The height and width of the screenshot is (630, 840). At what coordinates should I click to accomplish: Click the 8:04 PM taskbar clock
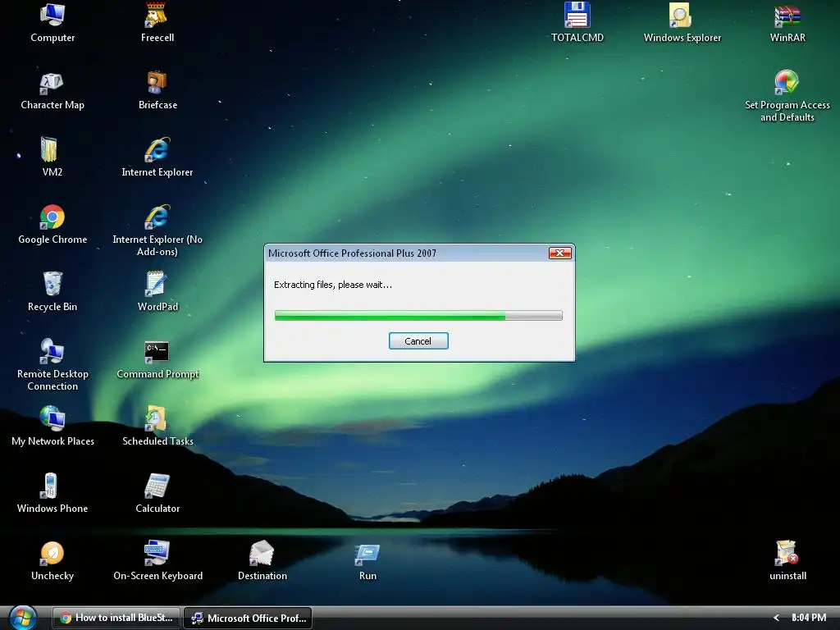coord(809,618)
